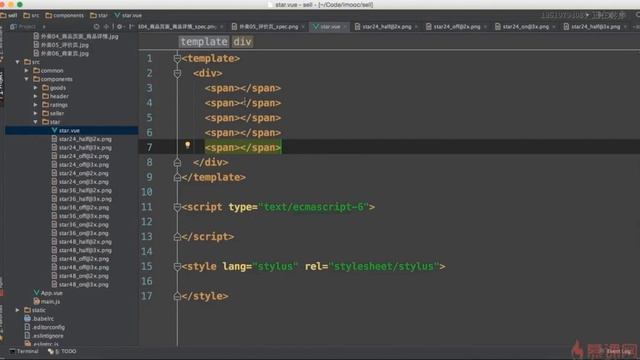Click the image icon beside star48_on@3x.png
Screen dimensions: 640x360
coord(54,284)
